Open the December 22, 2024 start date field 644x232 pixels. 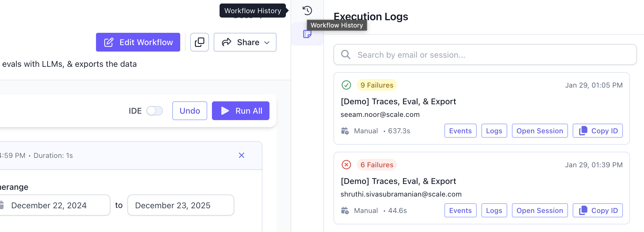(x=55, y=205)
